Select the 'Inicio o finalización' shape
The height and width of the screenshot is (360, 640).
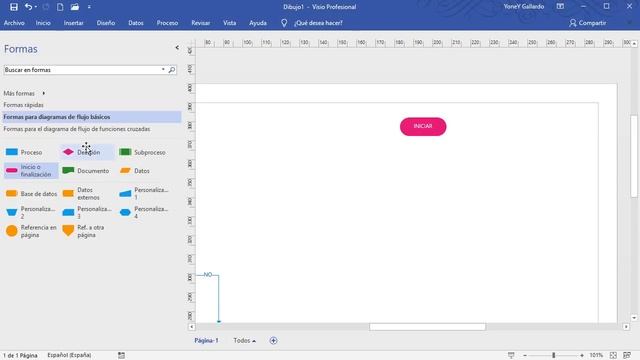point(31,171)
